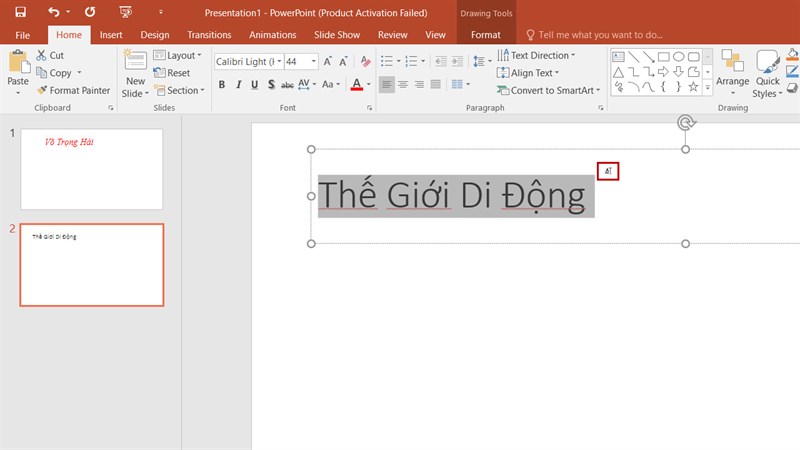Undo the last action

(x=54, y=12)
